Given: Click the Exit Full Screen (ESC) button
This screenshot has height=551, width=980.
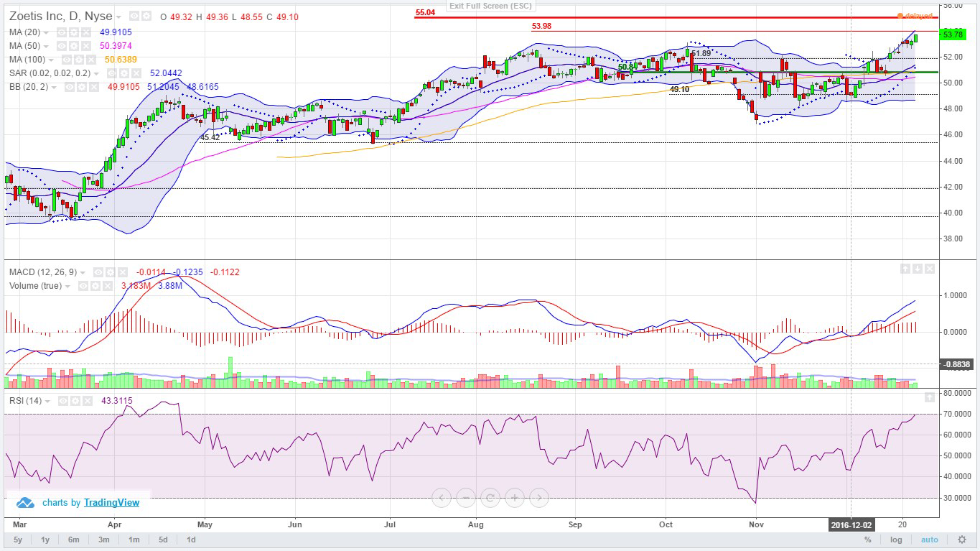Looking at the screenshot, I should [x=490, y=6].
